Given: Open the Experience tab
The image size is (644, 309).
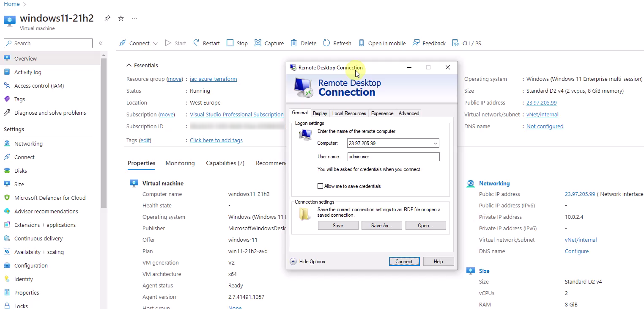Looking at the screenshot, I should click(x=382, y=113).
